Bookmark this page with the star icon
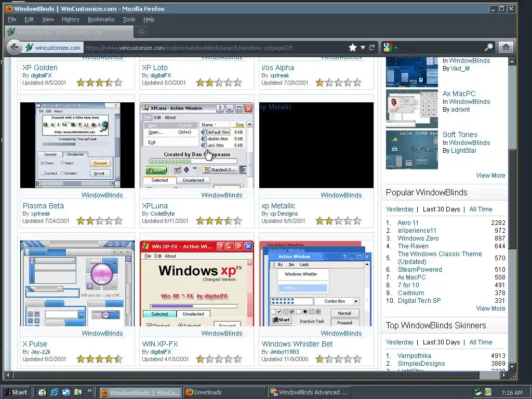Screen dimensions: 532x399 click(x=353, y=47)
